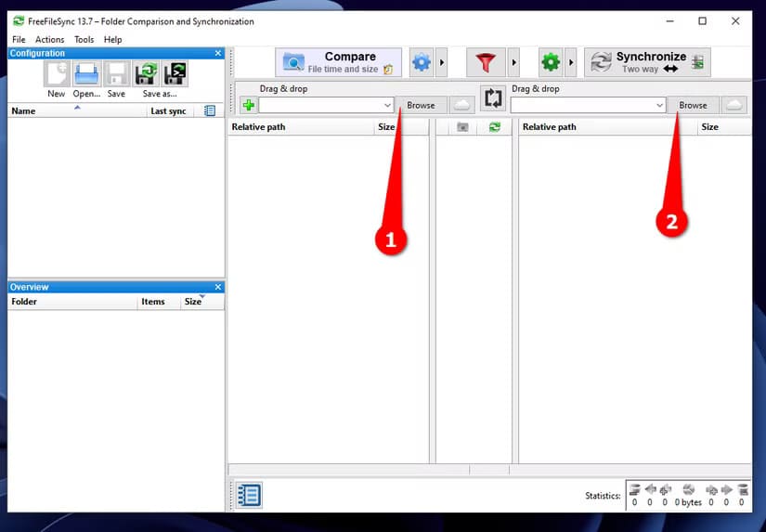This screenshot has height=532, width=766.
Task: Click the middle column green sync action icon
Action: click(x=494, y=127)
